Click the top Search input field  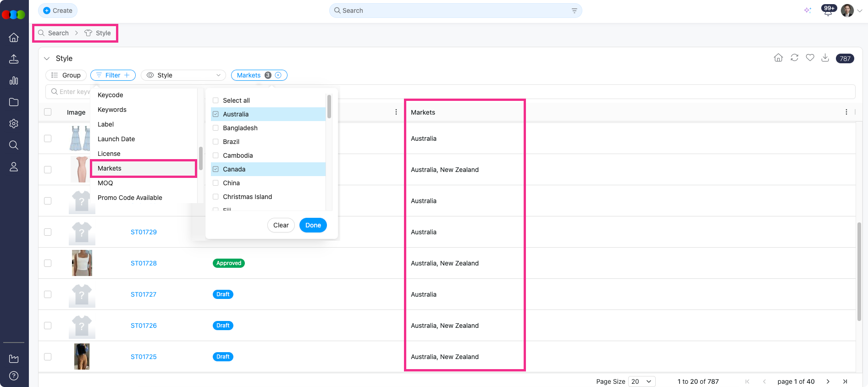[455, 11]
